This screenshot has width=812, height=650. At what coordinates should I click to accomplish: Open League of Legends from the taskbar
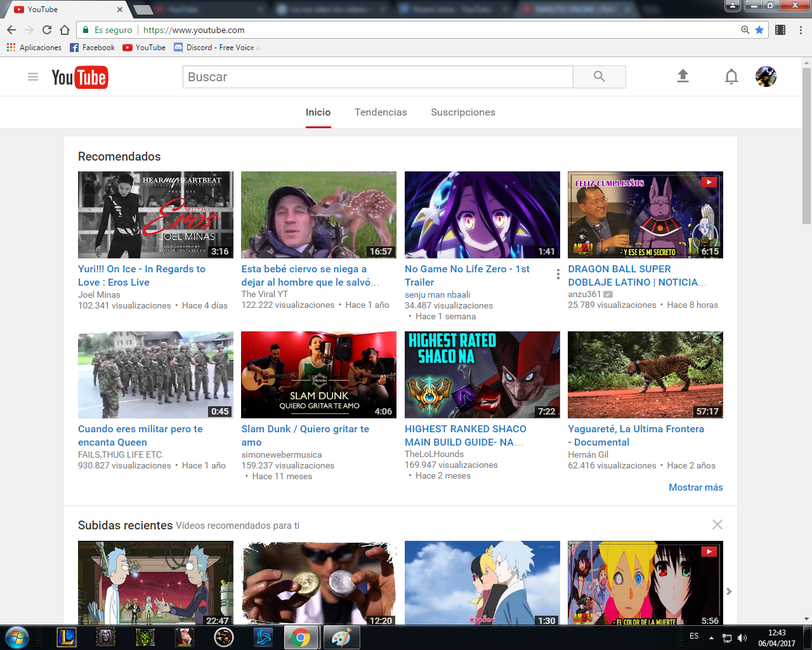67,637
